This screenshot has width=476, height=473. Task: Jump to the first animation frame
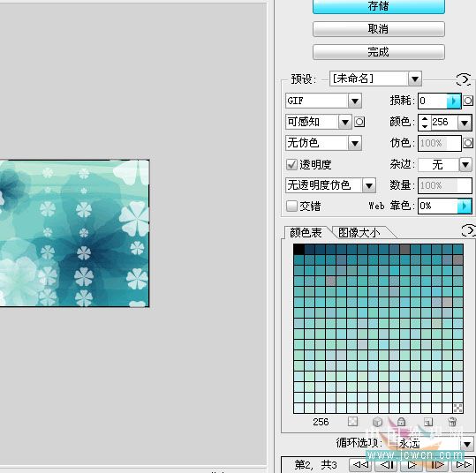[x=360, y=464]
